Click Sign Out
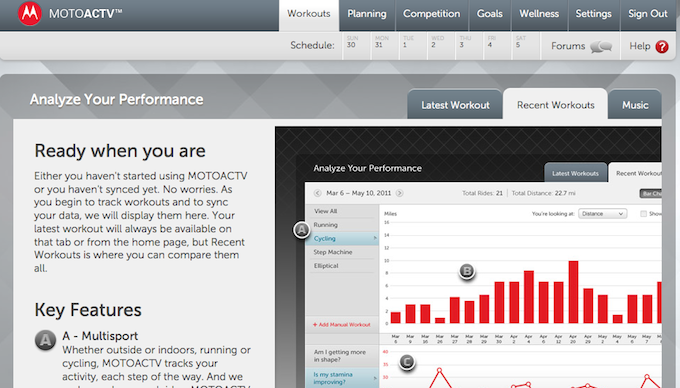Viewport: 680px width, 388px height. (x=648, y=14)
